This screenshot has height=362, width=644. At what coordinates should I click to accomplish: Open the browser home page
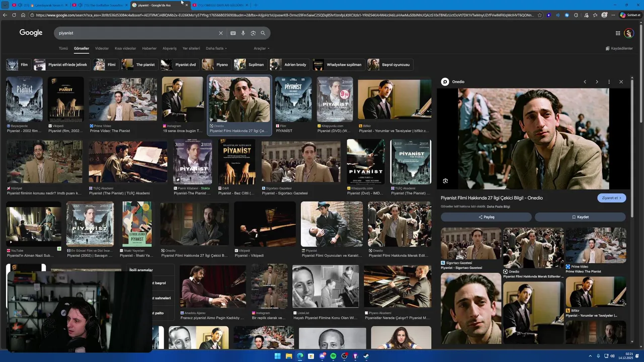pyautogui.click(x=23, y=15)
